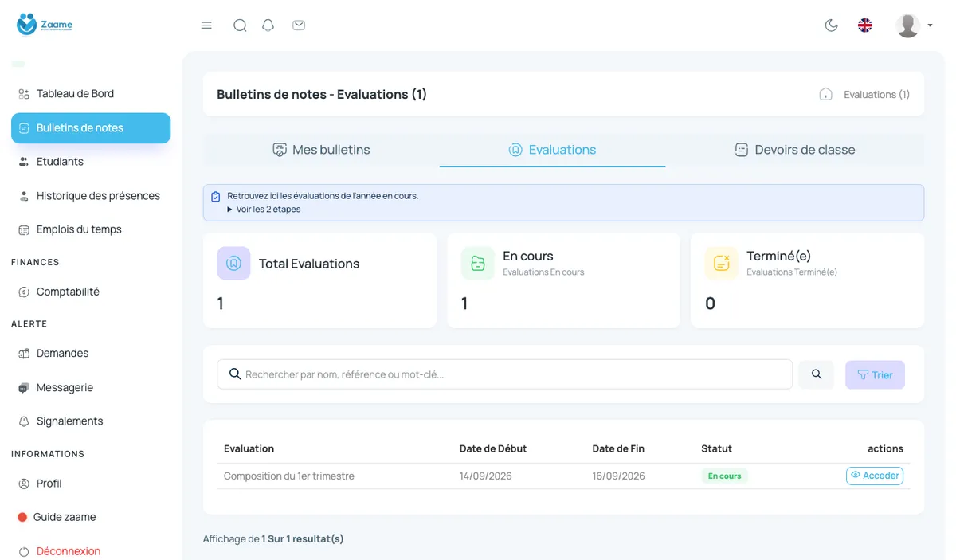Switch to Mes bulletins tab
The height and width of the screenshot is (560, 956).
[x=321, y=150]
